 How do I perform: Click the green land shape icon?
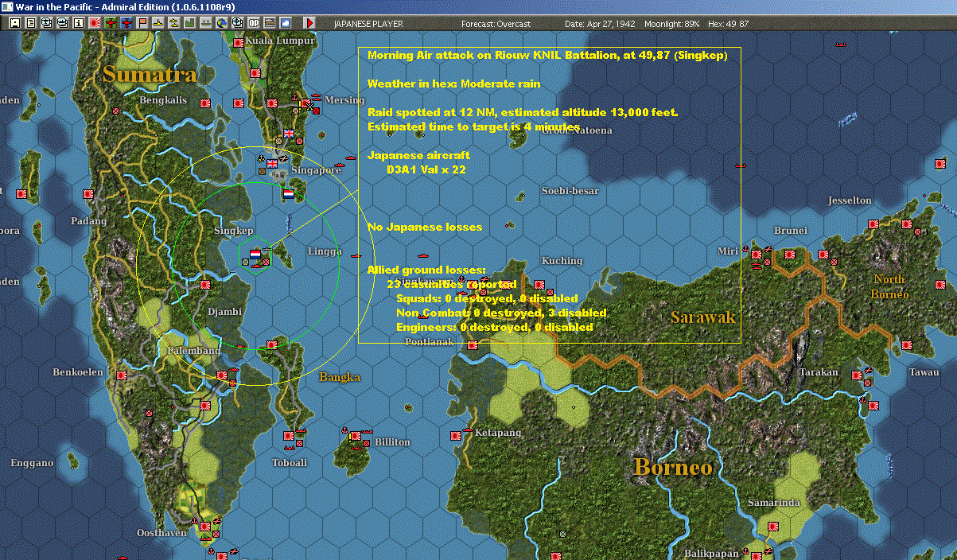click(x=190, y=23)
